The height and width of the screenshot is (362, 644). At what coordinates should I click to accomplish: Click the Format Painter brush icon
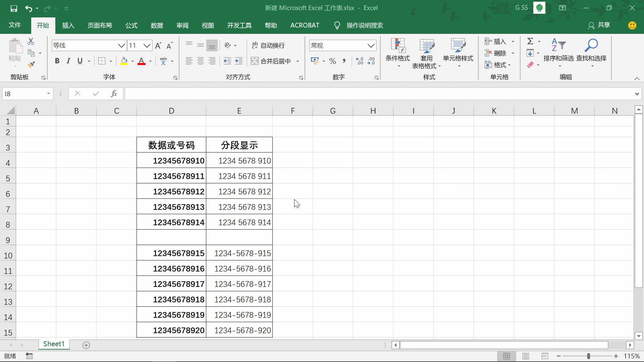[x=31, y=64]
